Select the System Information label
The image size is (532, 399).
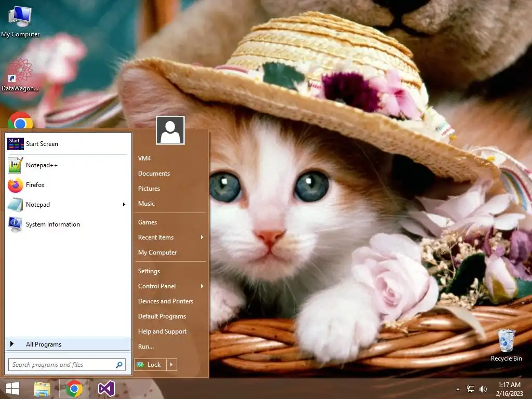[52, 224]
